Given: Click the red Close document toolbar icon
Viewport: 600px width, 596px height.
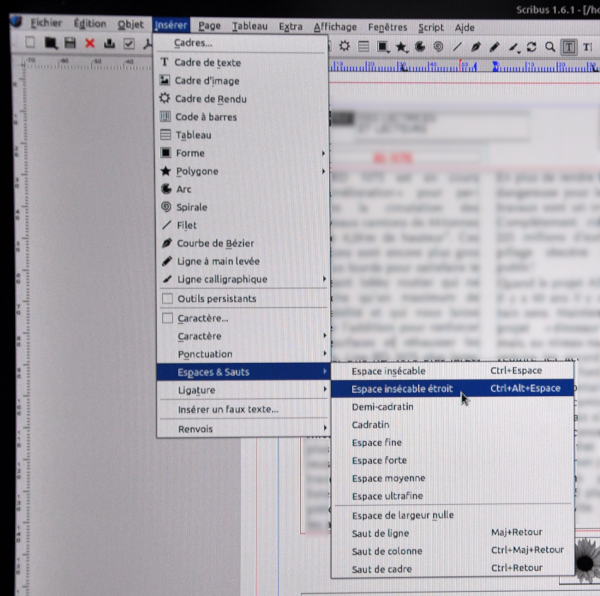Looking at the screenshot, I should coord(90,44).
